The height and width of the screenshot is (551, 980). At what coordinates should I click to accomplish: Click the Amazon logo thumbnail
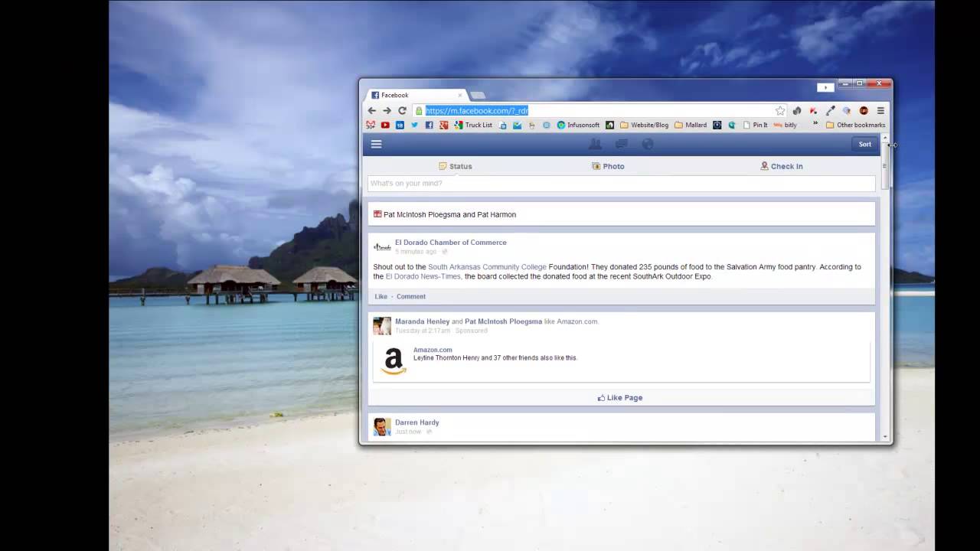pos(394,360)
